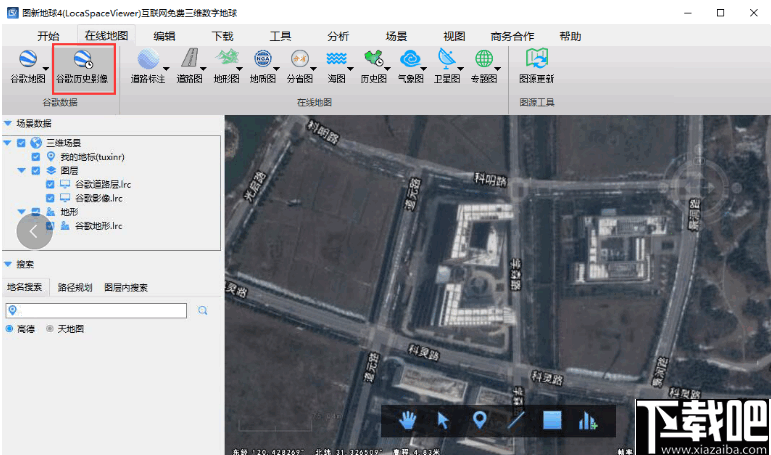Collapse the 地形 tree node
This screenshot has height=455, width=771.
tap(22, 212)
